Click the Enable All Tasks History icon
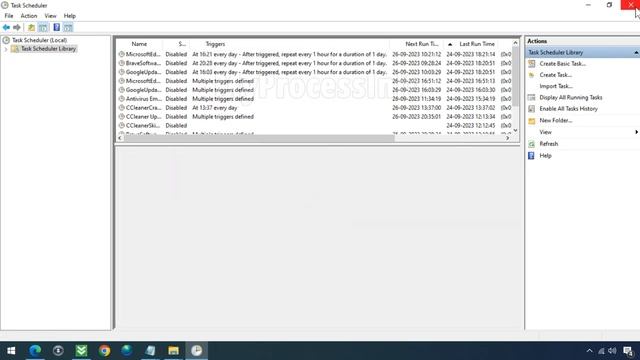Screen dimensions: 640x360 tap(531, 109)
